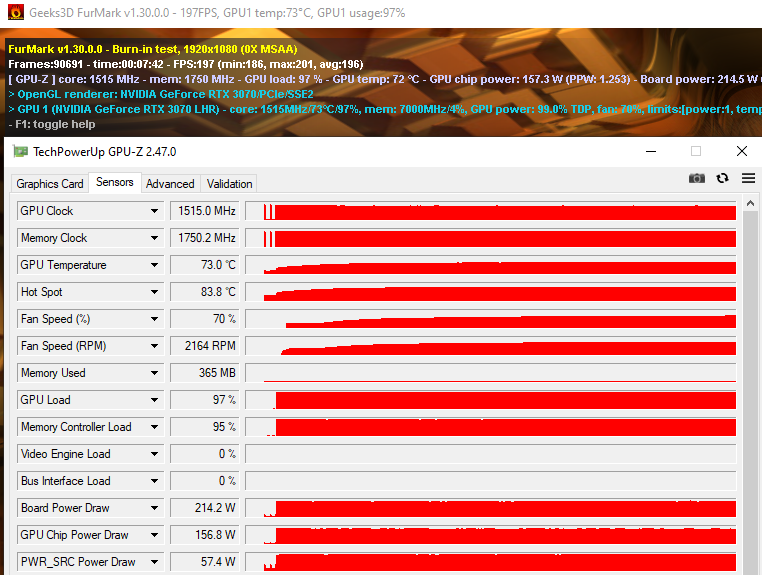Click the Fan Speed (%) history graph
Viewport: 762px width, 575px height.
[491, 319]
